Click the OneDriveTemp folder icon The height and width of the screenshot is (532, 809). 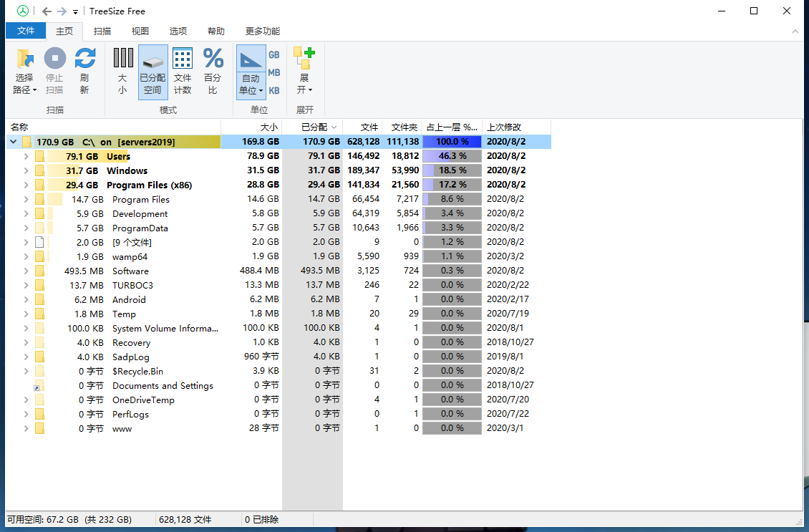click(x=39, y=400)
